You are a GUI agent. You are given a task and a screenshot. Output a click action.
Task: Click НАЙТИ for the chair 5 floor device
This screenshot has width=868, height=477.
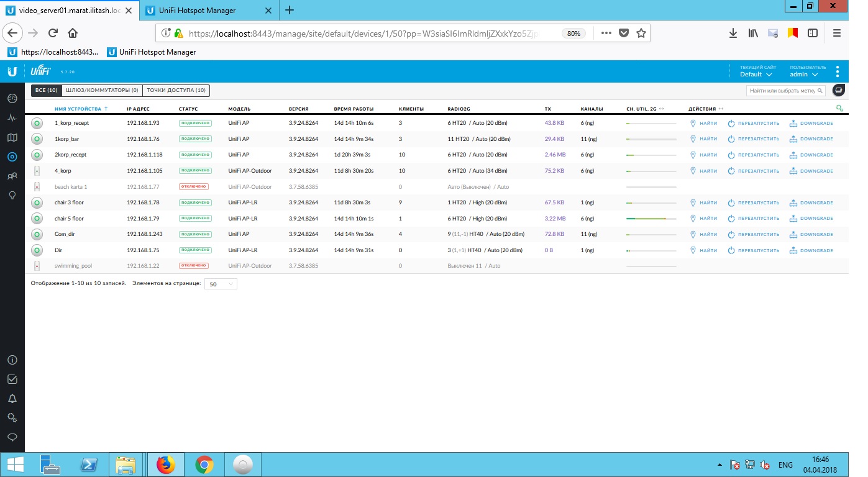tap(703, 219)
